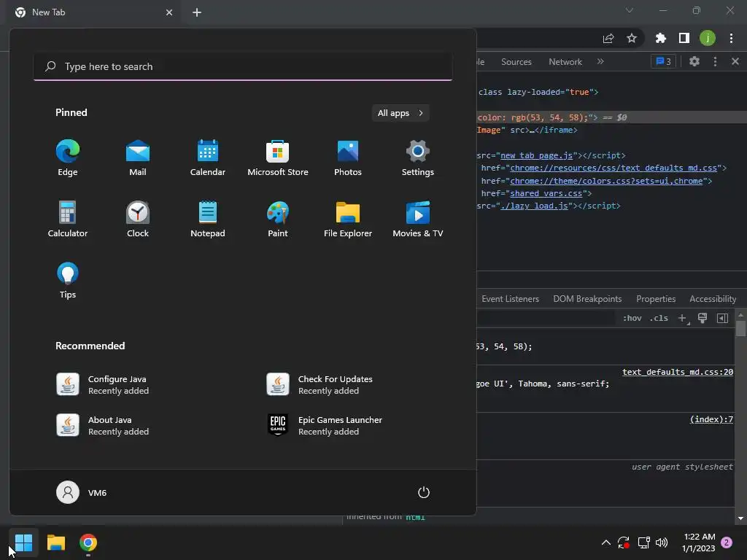Viewport: 747px width, 560px height.
Task: Click the power button in Start menu
Action: point(424,492)
